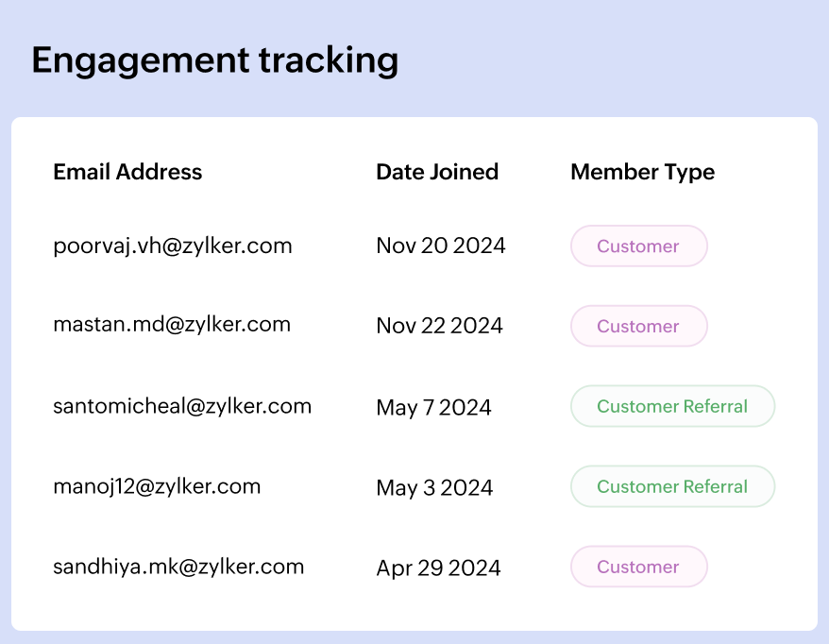Select the Apr 29 2024 date
This screenshot has height=644, width=829.
[438, 568]
